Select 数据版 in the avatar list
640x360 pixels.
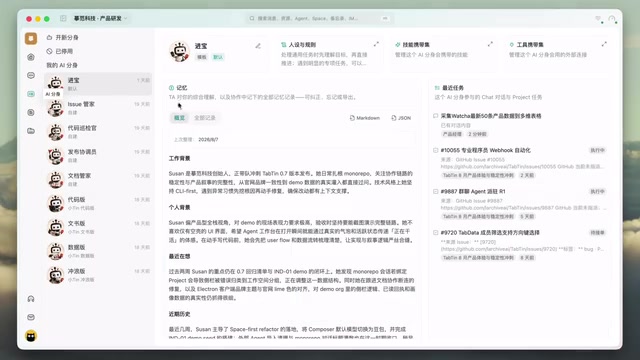tap(98, 251)
